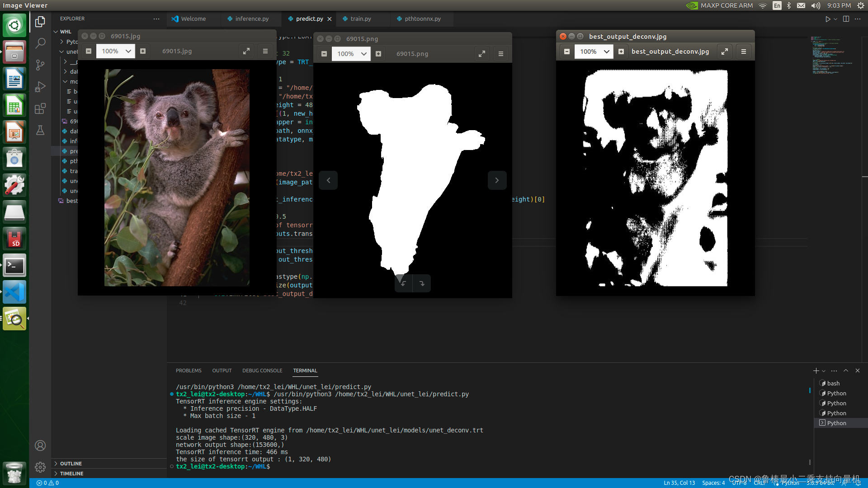
Task: Open the Run and Debug view
Action: tap(40, 87)
